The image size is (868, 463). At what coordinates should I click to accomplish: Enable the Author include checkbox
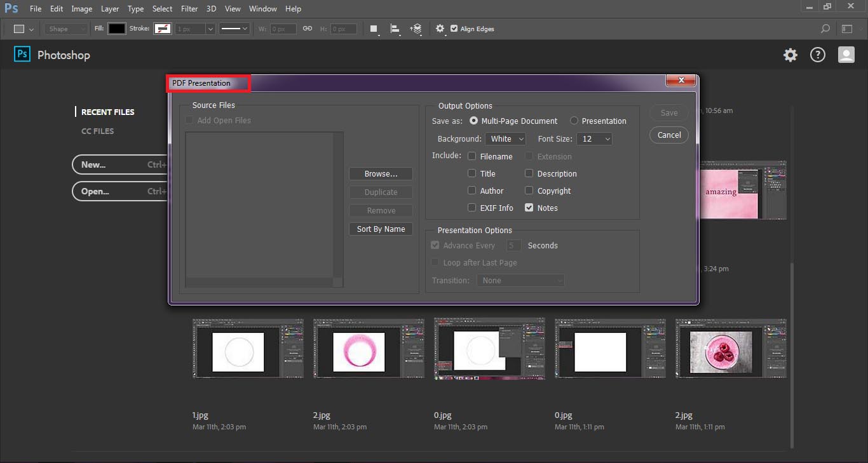coord(471,191)
